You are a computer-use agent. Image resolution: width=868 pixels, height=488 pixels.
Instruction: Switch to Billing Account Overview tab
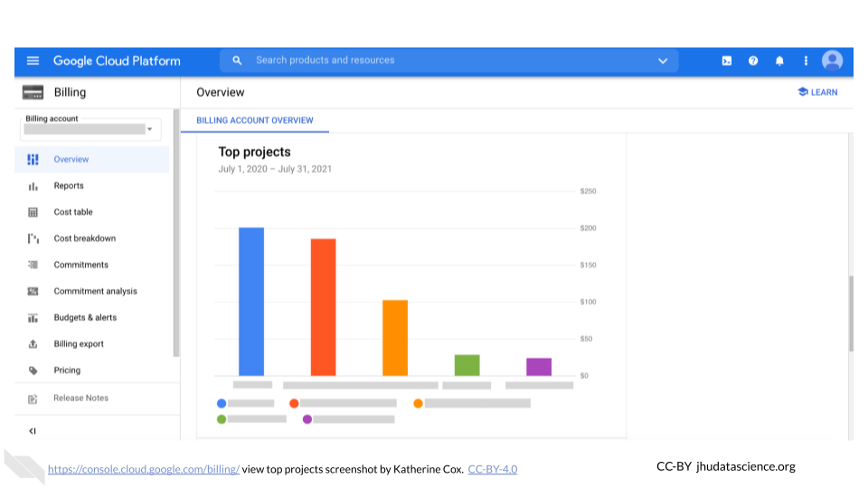click(x=255, y=120)
